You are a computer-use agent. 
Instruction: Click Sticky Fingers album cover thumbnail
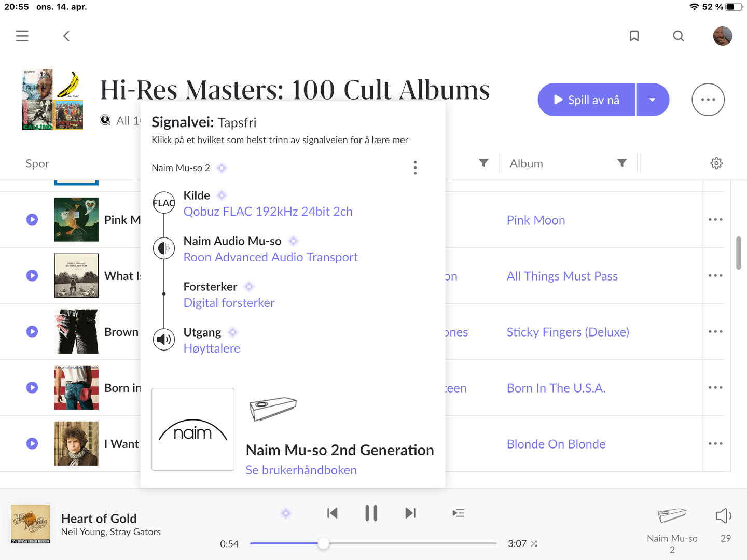point(76,331)
